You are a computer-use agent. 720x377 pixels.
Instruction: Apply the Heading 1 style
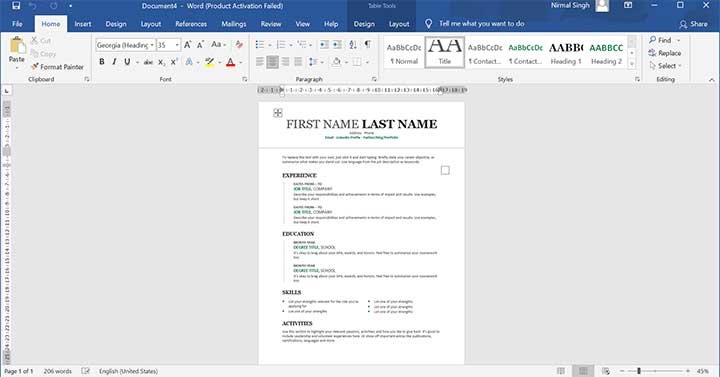coord(566,52)
